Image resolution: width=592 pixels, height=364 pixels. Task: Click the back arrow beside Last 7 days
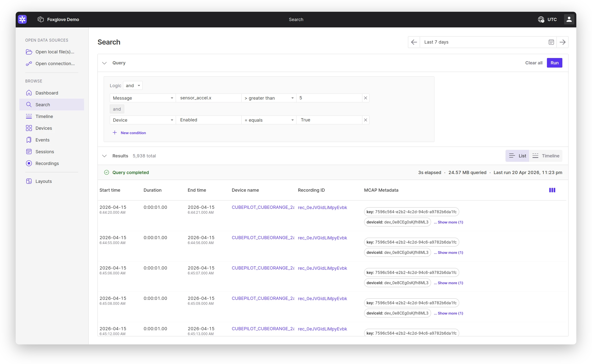(x=414, y=42)
